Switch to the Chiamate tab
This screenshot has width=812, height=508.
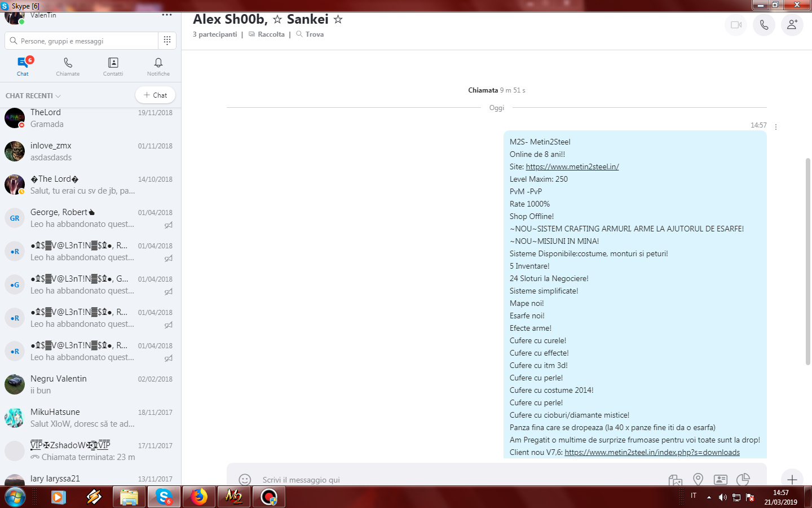[68, 67]
